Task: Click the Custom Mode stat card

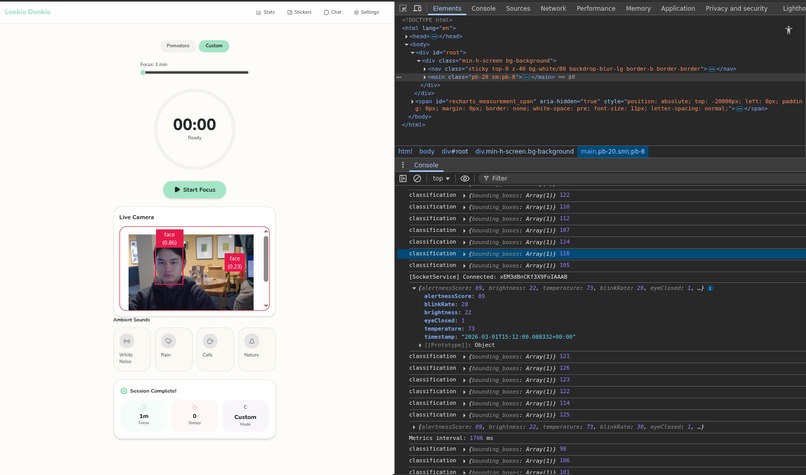Action: point(245,415)
